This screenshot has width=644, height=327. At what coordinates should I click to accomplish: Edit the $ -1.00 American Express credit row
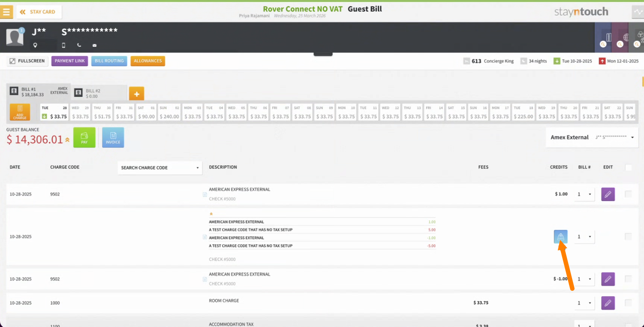[608, 279]
